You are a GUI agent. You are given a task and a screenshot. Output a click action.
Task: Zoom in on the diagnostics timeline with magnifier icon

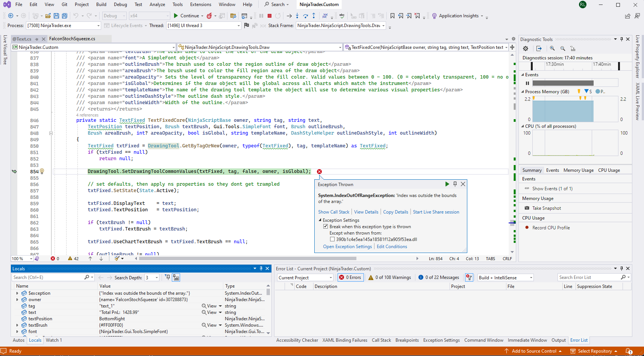click(552, 48)
